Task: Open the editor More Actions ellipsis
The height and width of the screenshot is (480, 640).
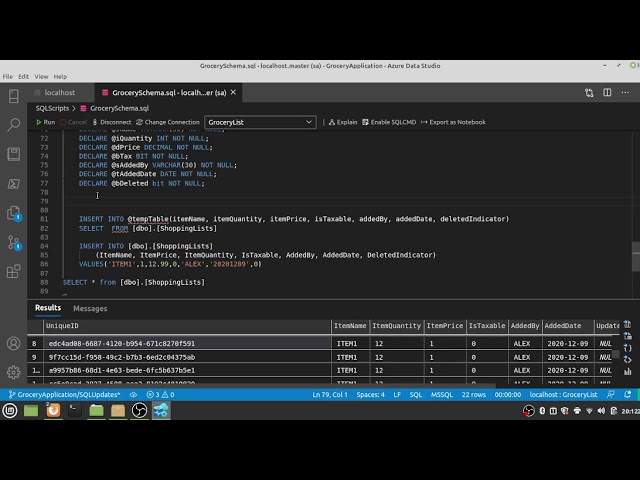Action: coord(625,93)
